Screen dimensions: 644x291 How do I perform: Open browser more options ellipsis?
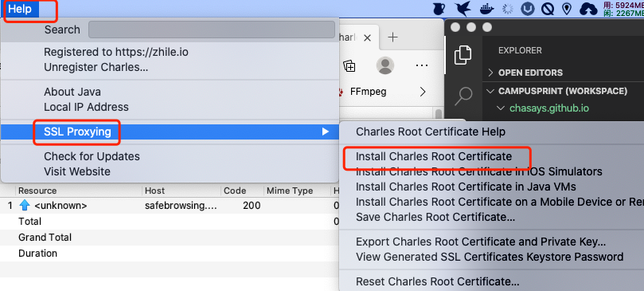point(422,65)
